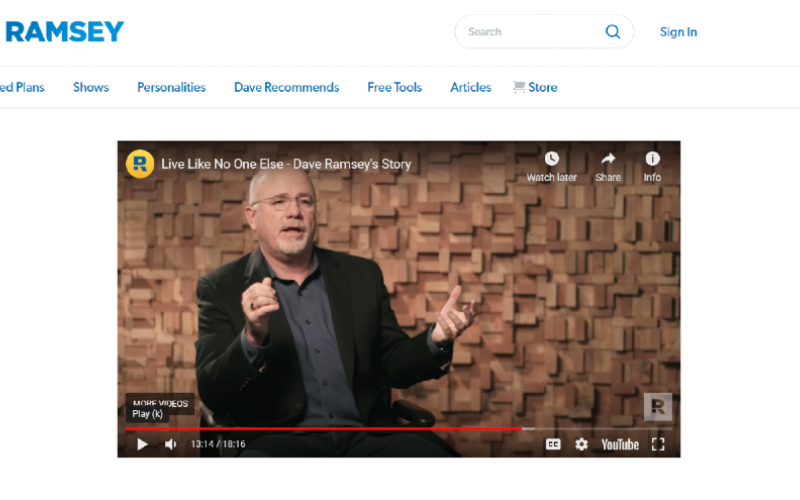
Task: Open the Personalities menu
Action: (x=171, y=87)
